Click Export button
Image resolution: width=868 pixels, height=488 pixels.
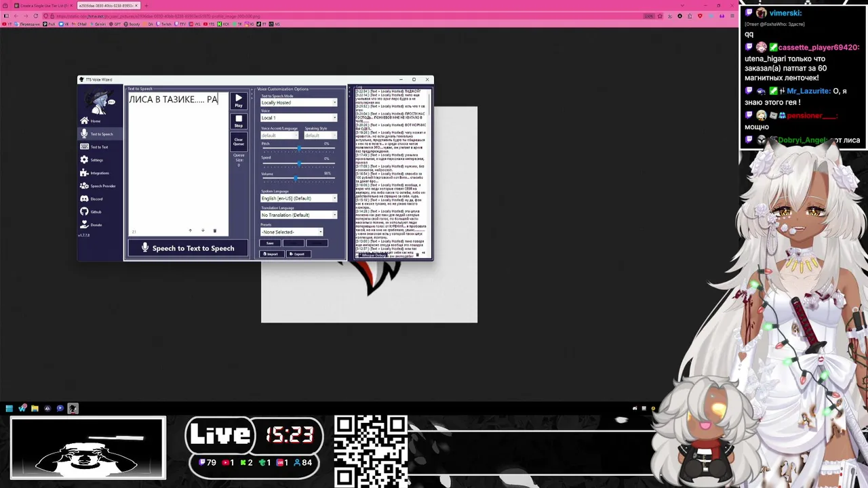[x=298, y=254]
